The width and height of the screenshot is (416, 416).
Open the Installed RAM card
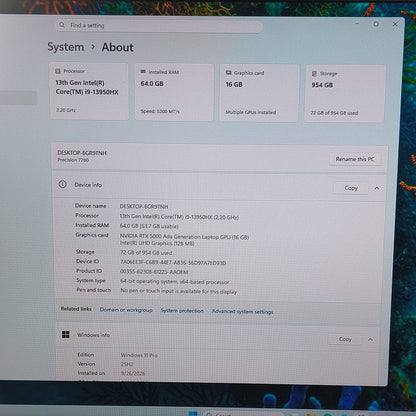(x=174, y=92)
